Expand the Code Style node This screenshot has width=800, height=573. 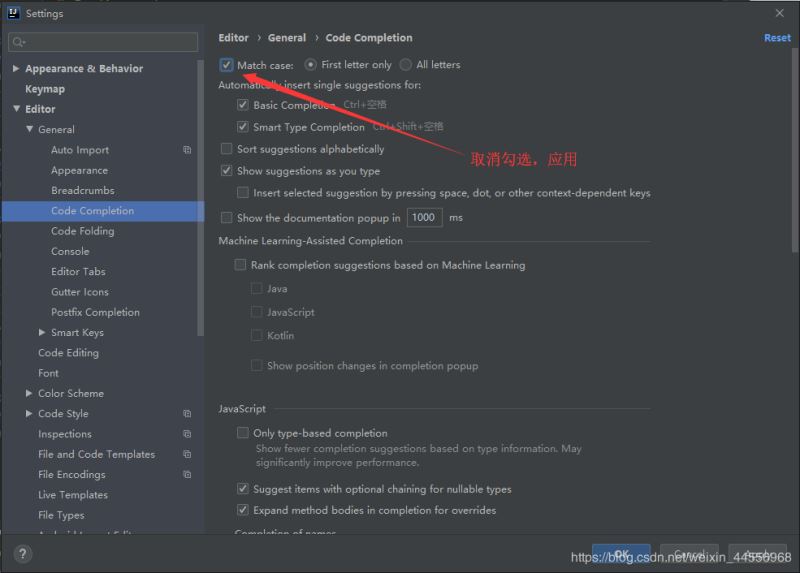[x=29, y=414]
